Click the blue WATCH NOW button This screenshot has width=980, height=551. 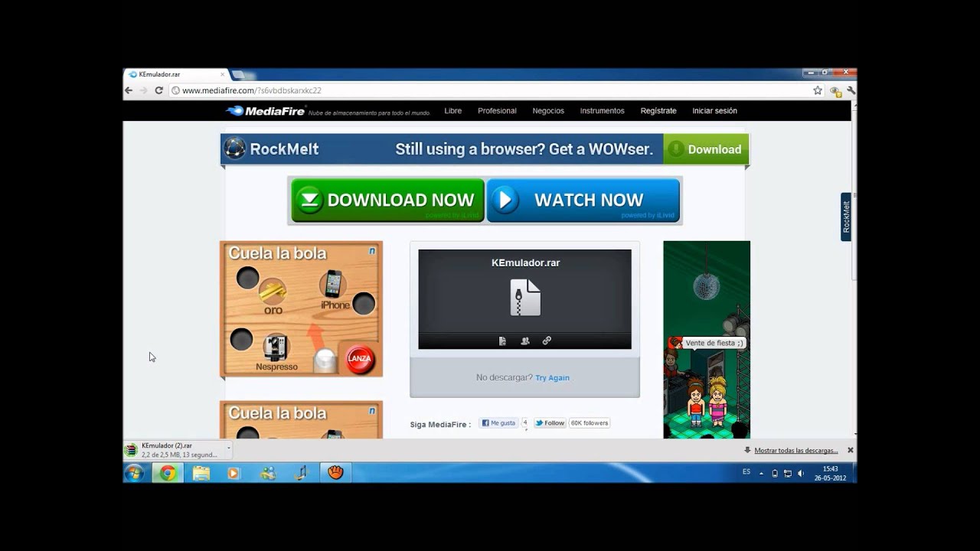(583, 201)
